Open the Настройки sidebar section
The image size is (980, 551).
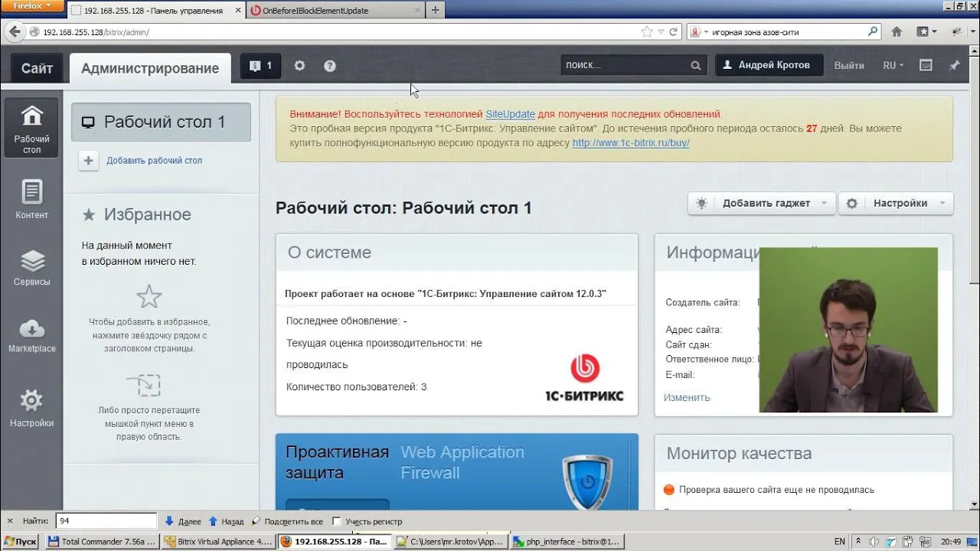(31, 408)
